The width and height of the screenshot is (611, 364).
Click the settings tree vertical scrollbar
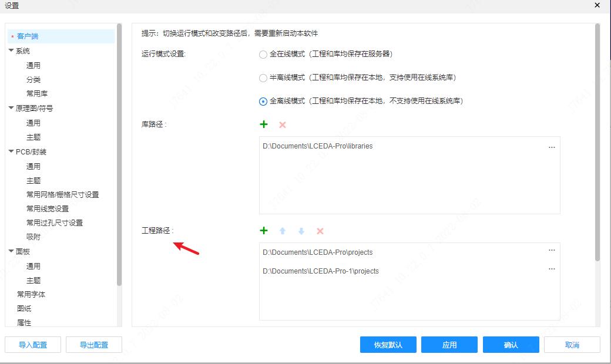pyautogui.click(x=119, y=154)
